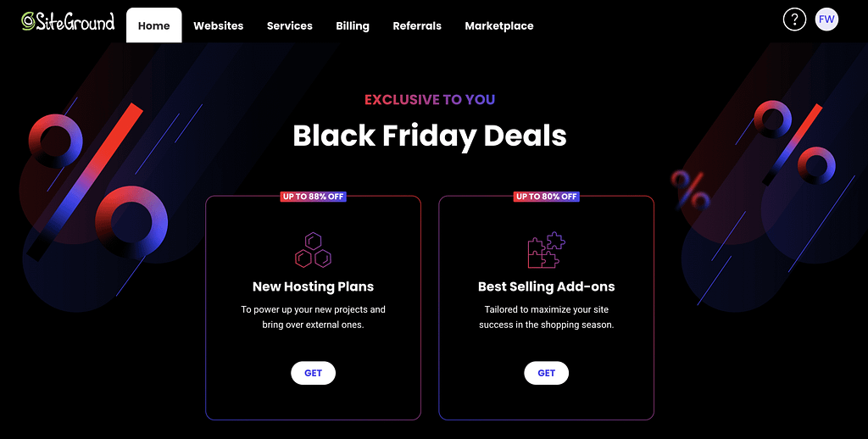Click the UP TO 80% OFF badge
Image resolution: width=868 pixels, height=439 pixels.
(x=546, y=197)
